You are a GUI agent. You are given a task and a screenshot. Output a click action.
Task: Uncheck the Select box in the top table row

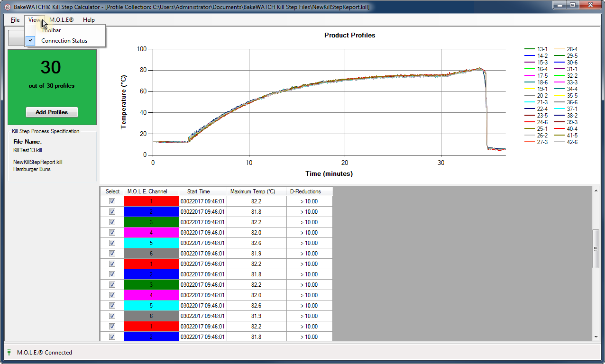112,201
